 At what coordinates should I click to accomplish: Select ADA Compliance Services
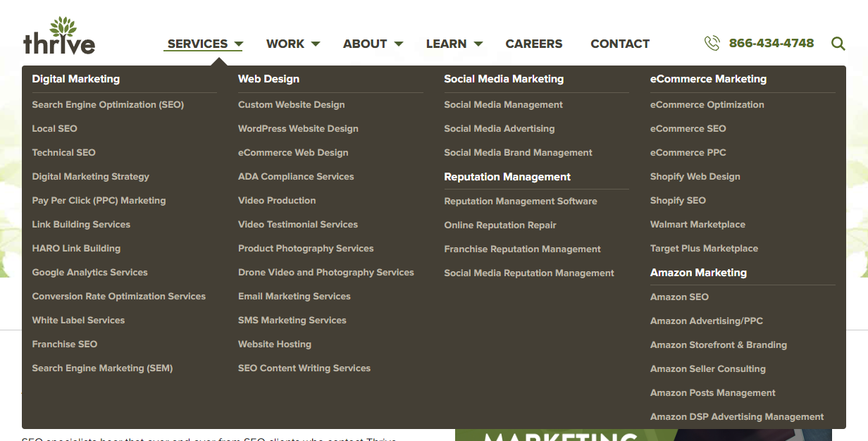click(x=296, y=177)
